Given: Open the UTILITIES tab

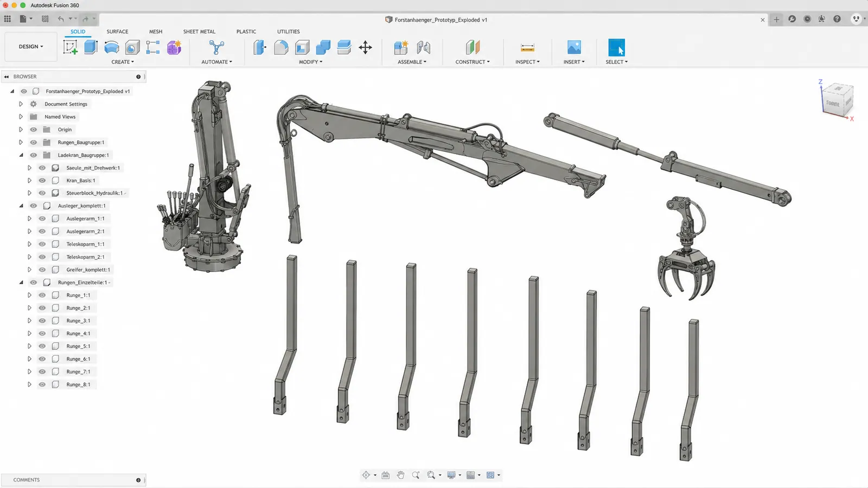Looking at the screenshot, I should 289,31.
